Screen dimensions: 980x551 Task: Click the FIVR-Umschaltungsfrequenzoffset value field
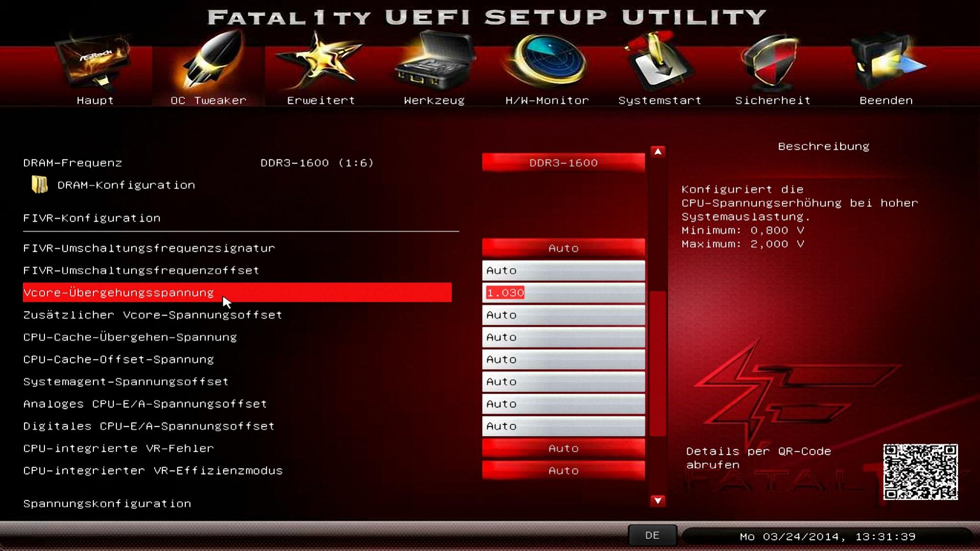click(563, 270)
